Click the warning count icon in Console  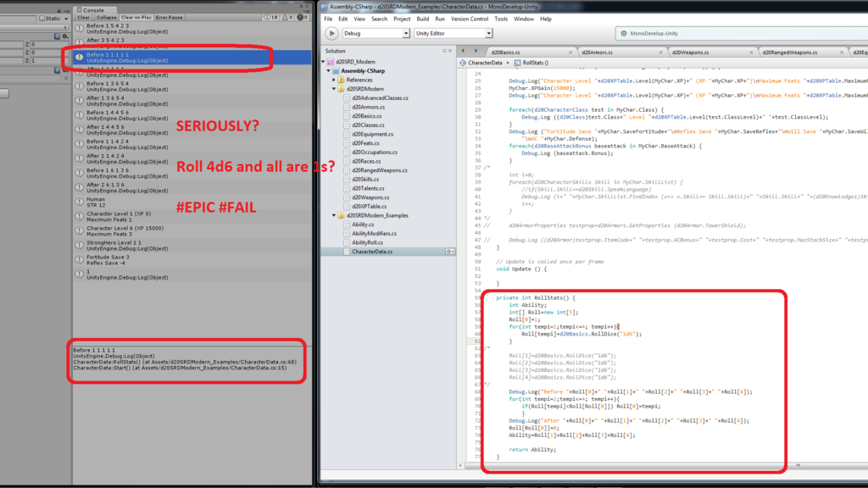tap(285, 18)
